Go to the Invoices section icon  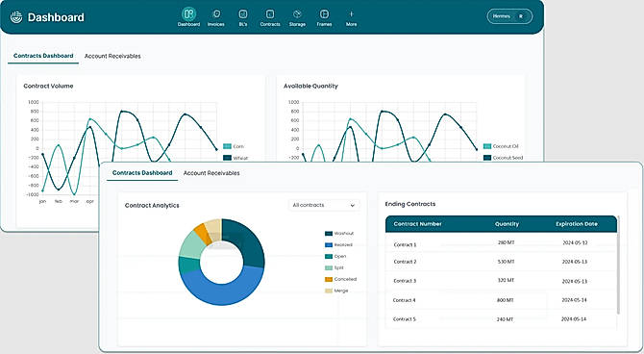216,14
